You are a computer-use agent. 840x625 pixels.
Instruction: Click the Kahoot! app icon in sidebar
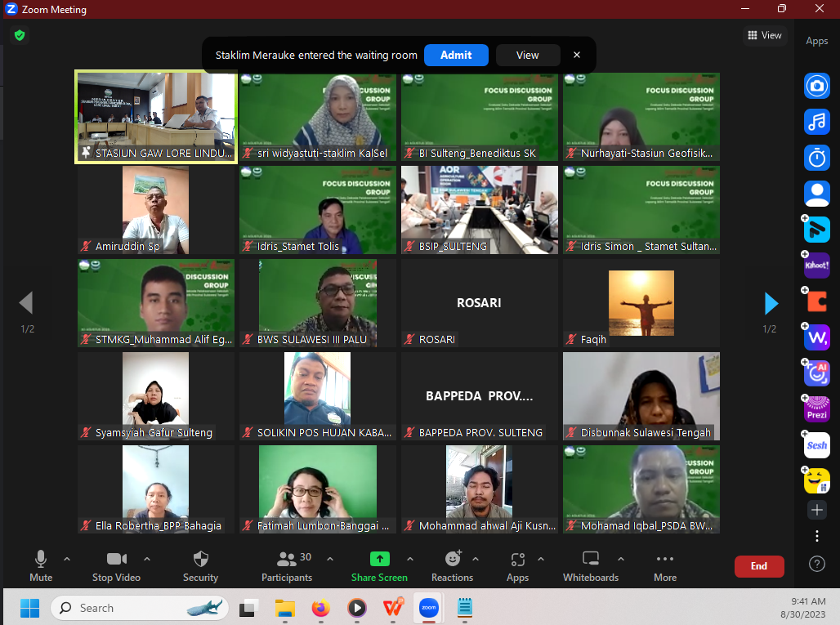[816, 266]
